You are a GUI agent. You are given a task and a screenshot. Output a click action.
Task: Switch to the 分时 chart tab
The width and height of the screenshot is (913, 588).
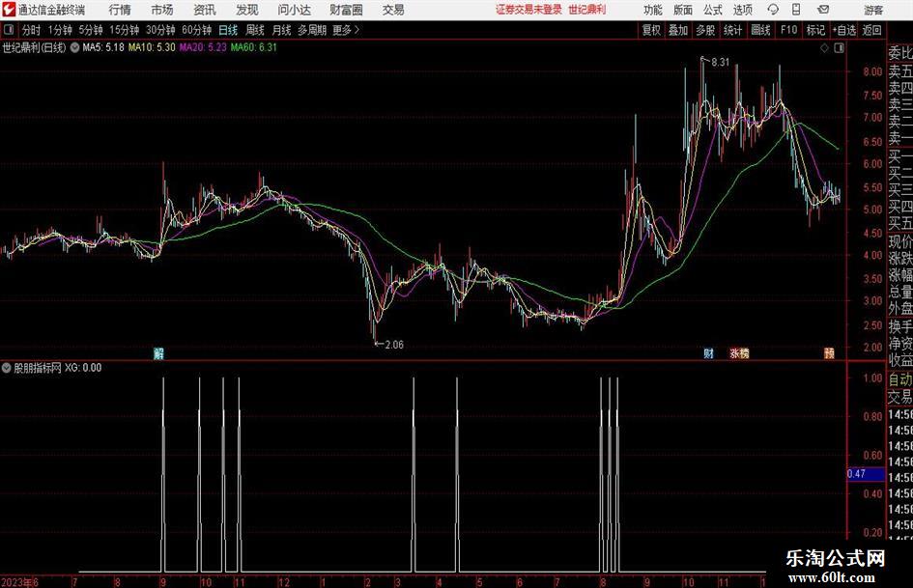point(32,30)
